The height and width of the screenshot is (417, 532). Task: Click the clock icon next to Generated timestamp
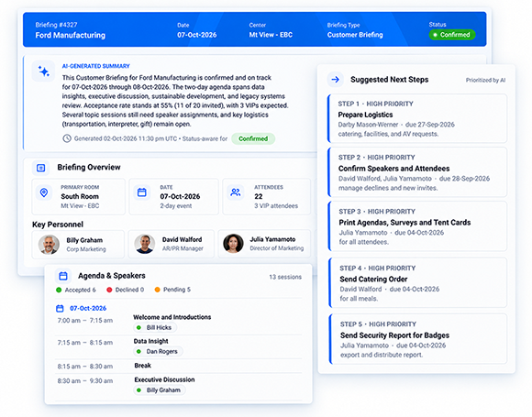coord(67,138)
